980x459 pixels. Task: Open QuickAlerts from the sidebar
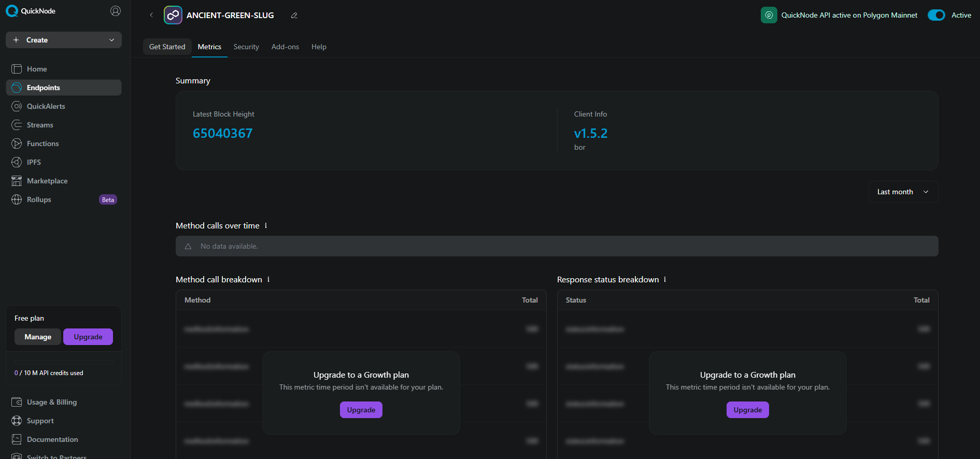46,106
